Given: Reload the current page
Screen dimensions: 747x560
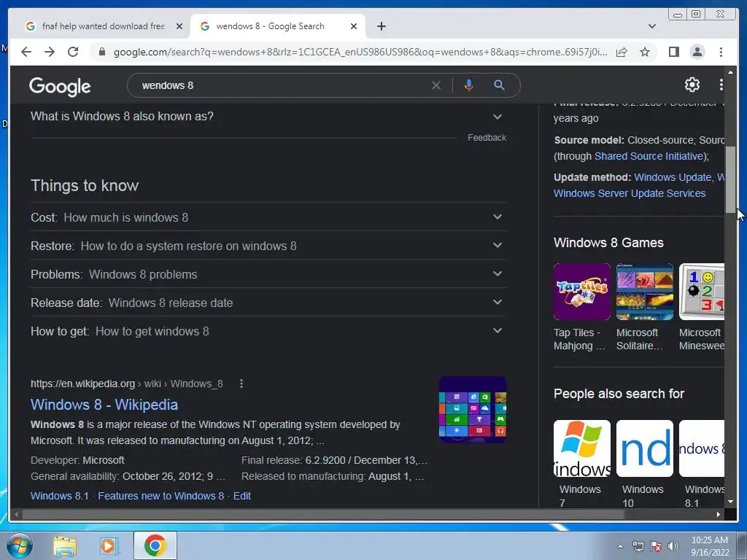Looking at the screenshot, I should click(x=73, y=52).
